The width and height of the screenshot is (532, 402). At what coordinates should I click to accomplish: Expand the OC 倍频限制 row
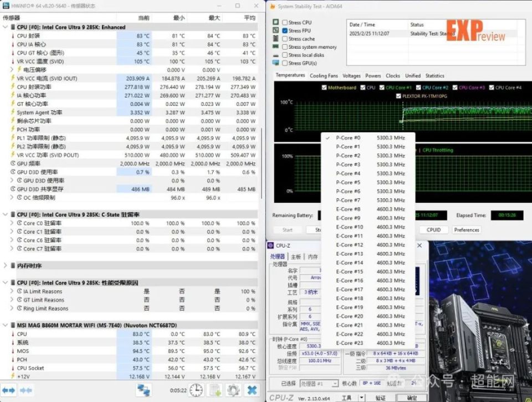pyautogui.click(x=12, y=197)
